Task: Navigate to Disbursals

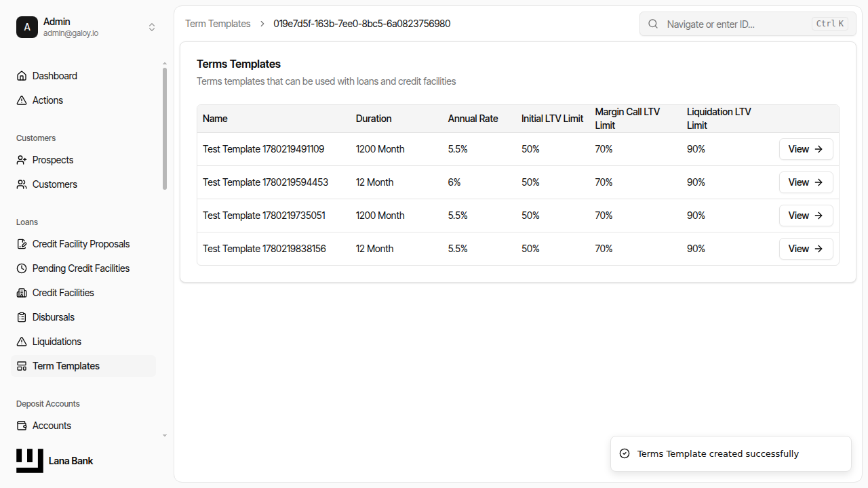Action: 83,317
